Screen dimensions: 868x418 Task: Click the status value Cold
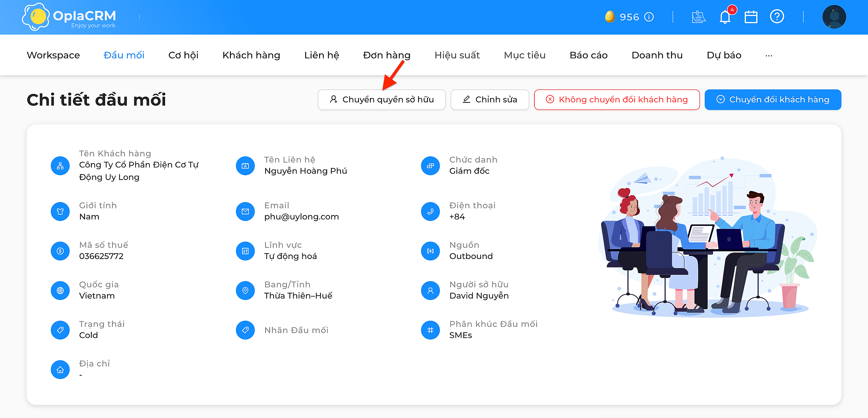click(x=88, y=335)
